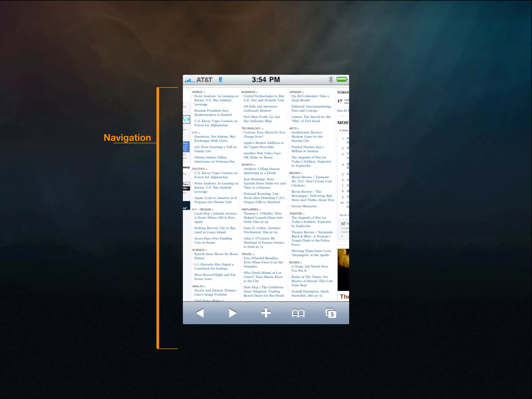Tap the Safari back arrow
Viewport: 532px width, 399px height.
coord(200,313)
